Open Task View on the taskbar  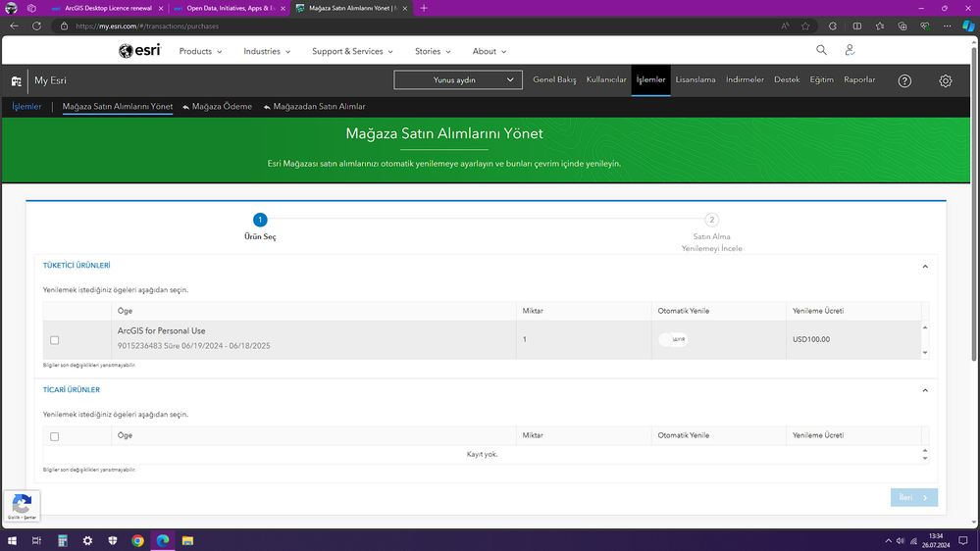point(37,540)
